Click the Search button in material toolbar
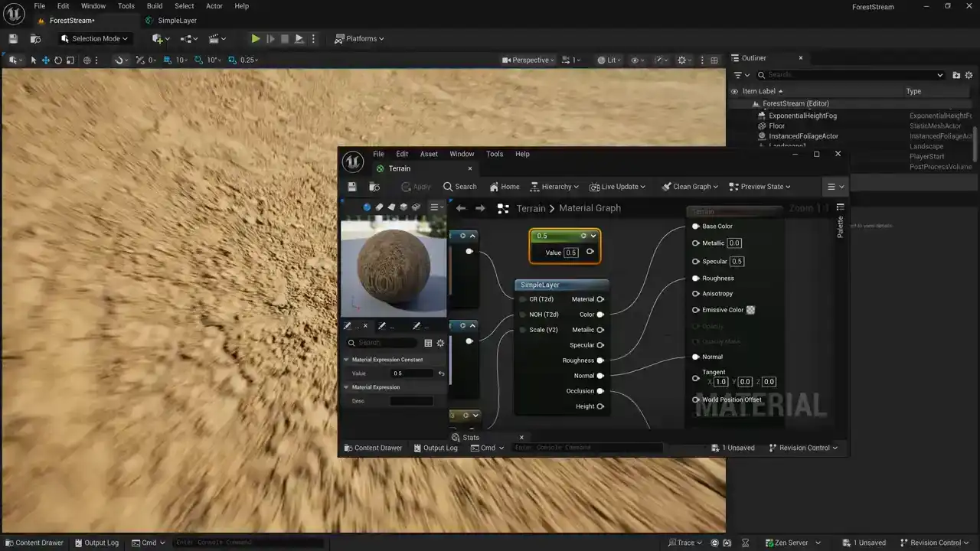 coord(459,187)
